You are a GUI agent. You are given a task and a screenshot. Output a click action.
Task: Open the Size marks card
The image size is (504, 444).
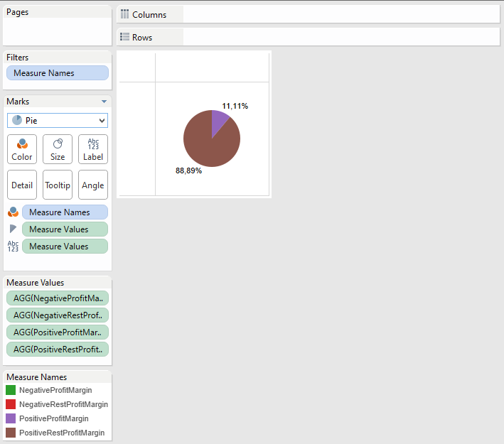(58, 149)
